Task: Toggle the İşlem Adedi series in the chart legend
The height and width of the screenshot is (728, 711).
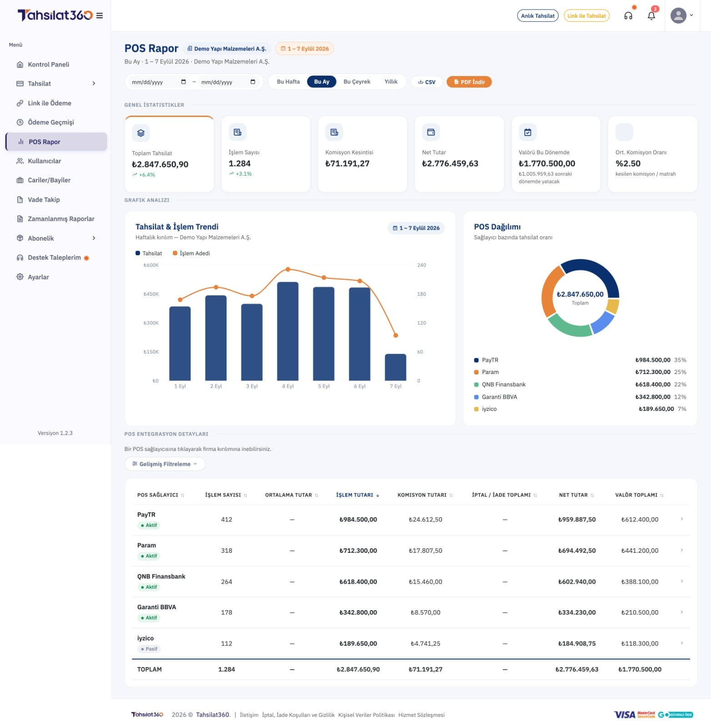Action: pyautogui.click(x=191, y=253)
